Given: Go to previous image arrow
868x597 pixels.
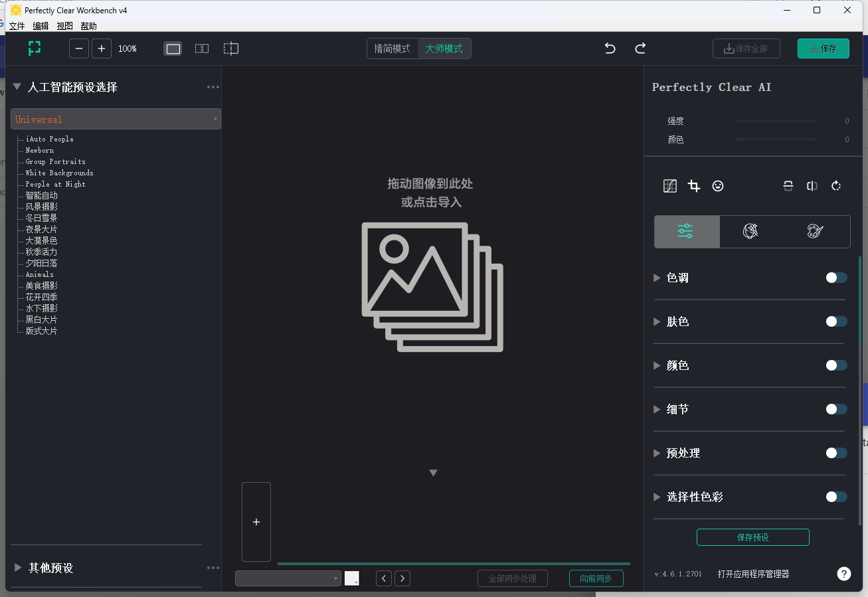Looking at the screenshot, I should [384, 578].
